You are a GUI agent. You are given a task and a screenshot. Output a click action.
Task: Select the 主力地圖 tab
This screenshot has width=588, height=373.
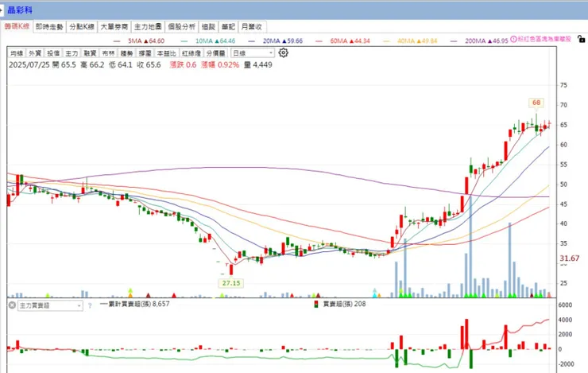148,27
